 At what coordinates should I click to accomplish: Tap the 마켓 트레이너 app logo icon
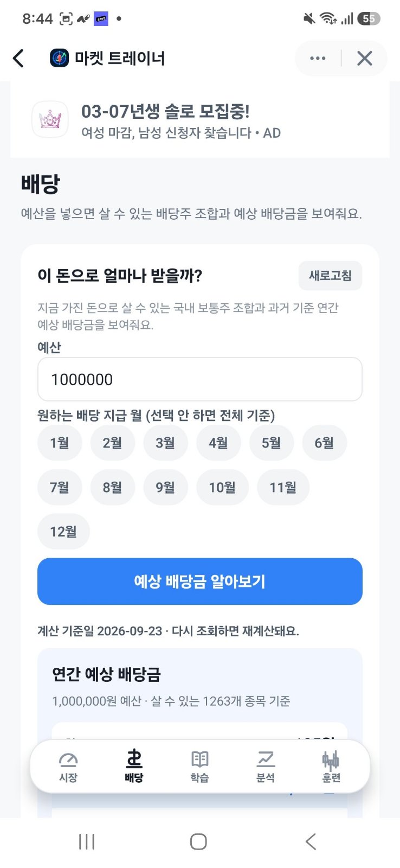[x=59, y=58]
